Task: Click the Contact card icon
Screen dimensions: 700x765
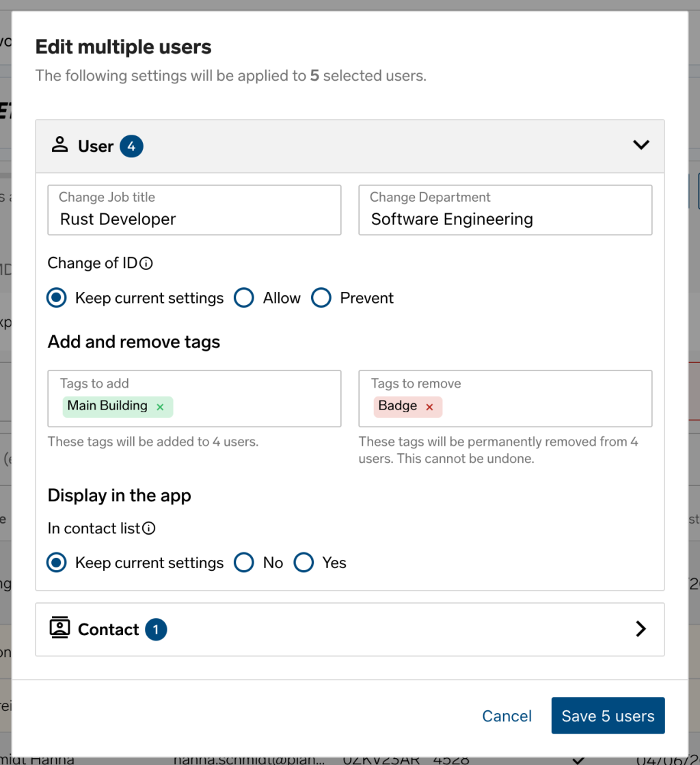Action: tap(60, 628)
